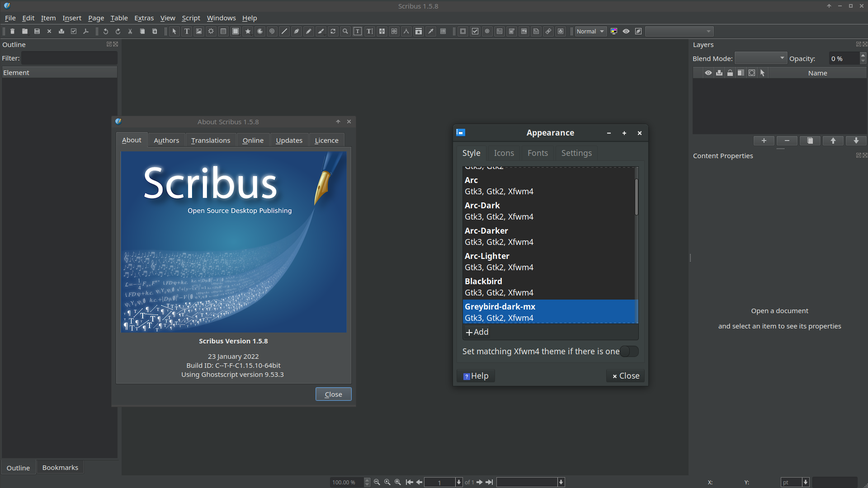Click Close in About Scribus dialog
This screenshot has width=868, height=488.
coord(333,394)
